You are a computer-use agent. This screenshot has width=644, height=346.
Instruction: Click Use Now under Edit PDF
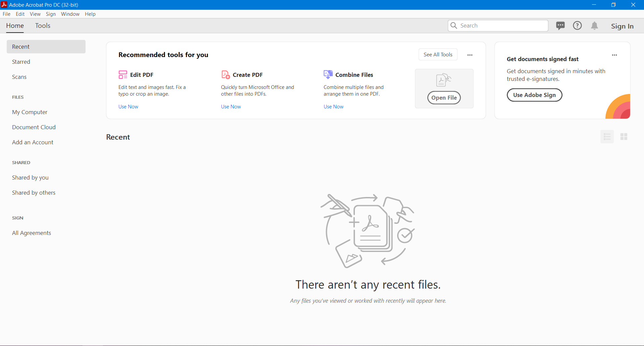click(x=128, y=107)
